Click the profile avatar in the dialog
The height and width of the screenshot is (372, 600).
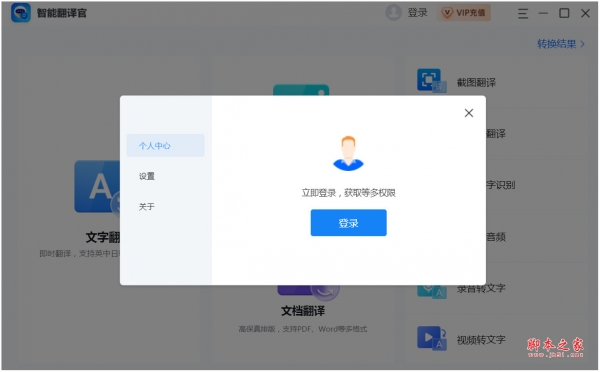[x=348, y=153]
